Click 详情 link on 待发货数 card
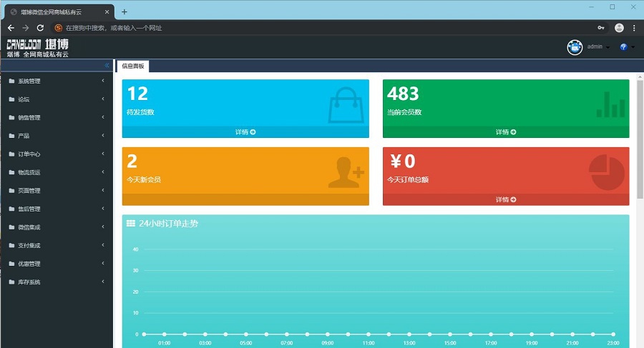 click(245, 132)
